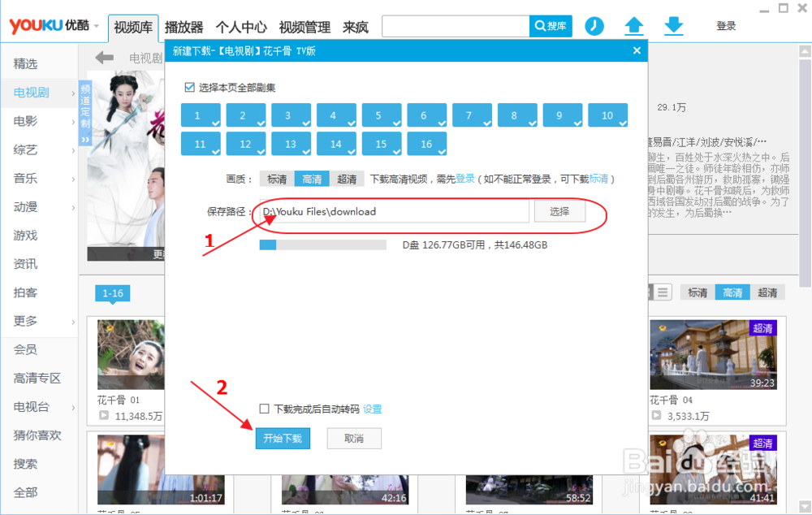This screenshot has width=812, height=515.
Task: Open viewing history with the clock icon
Action: coord(594,26)
